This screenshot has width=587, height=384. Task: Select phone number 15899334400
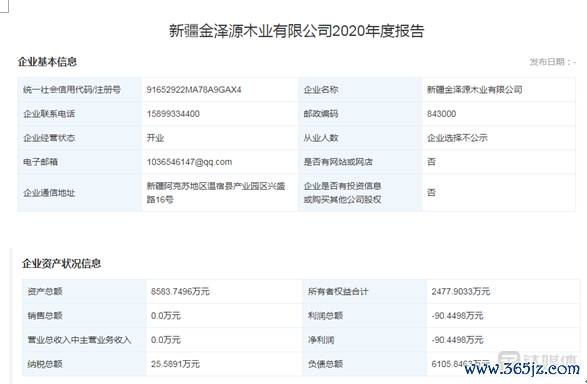click(x=173, y=114)
